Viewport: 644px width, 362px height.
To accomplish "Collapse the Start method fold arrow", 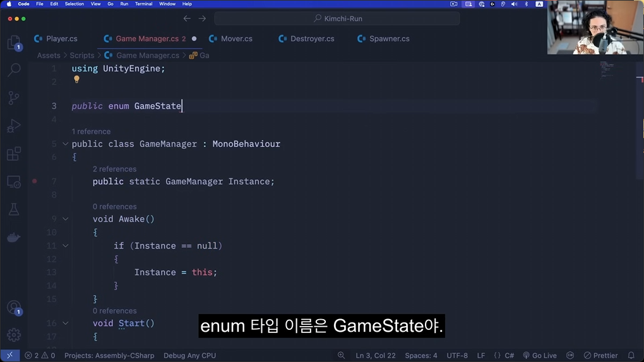I will [65, 324].
